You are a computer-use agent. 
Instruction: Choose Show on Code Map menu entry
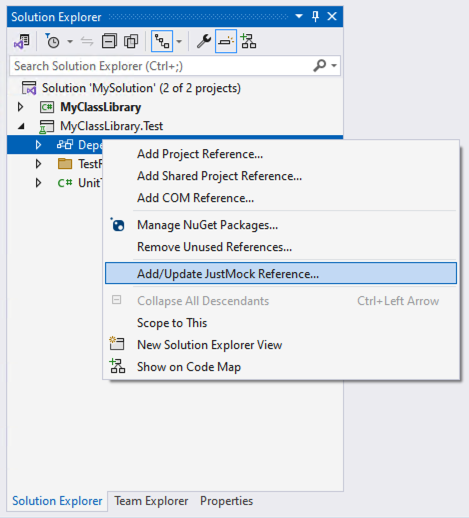(x=281, y=367)
